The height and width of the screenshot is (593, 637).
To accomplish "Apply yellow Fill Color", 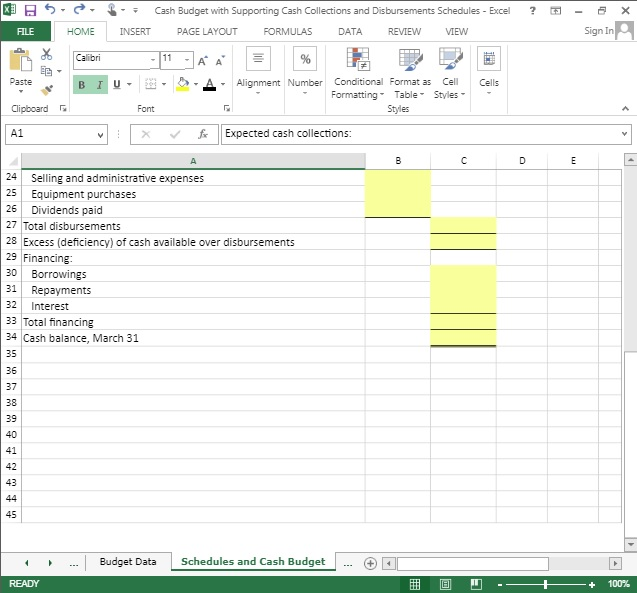I will click(183, 84).
